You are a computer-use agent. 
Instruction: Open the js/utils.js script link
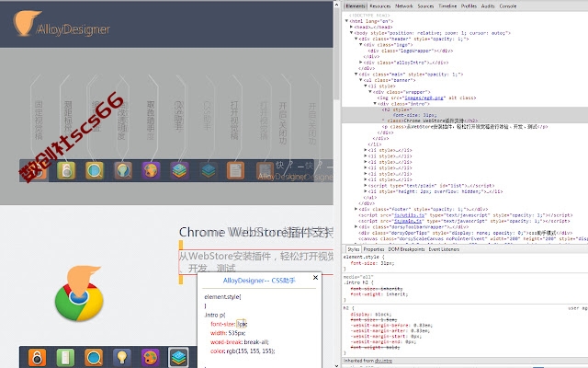(409, 215)
